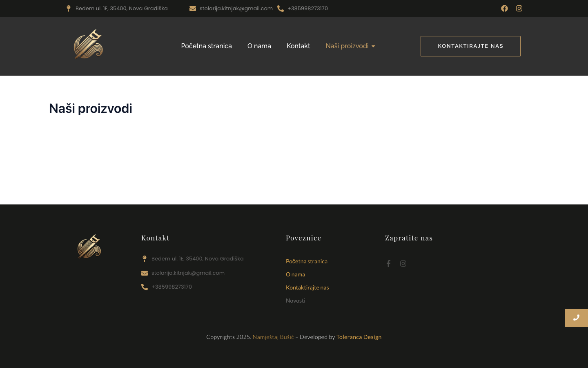This screenshot has width=588, height=368.
Task: Open footer Početna stranica link
Action: [306, 261]
